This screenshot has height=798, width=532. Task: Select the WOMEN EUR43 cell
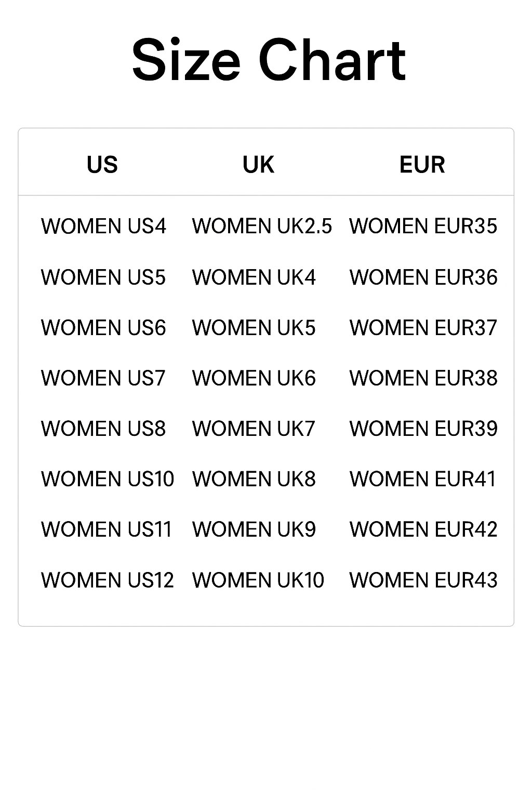pyautogui.click(x=423, y=580)
